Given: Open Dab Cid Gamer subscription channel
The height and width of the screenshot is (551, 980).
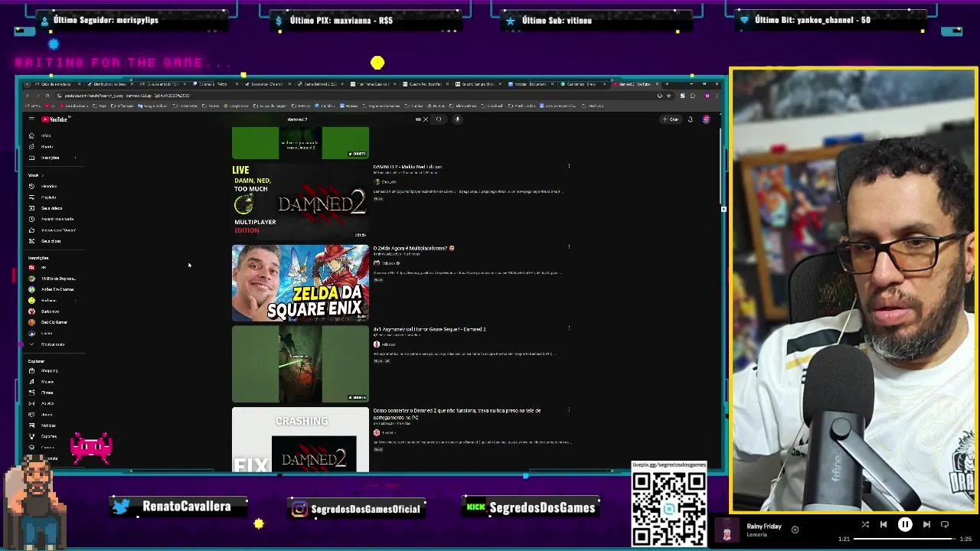Looking at the screenshot, I should coord(52,322).
